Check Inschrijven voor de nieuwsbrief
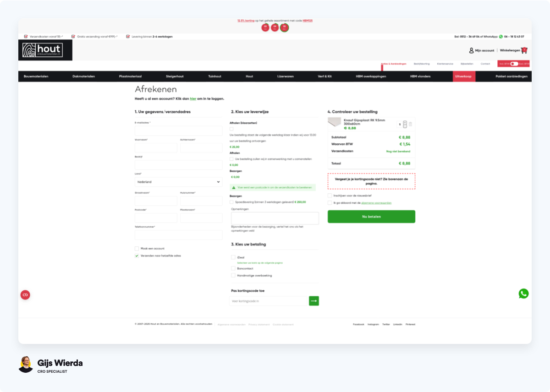Image resolution: width=550 pixels, height=392 pixels. [x=330, y=196]
